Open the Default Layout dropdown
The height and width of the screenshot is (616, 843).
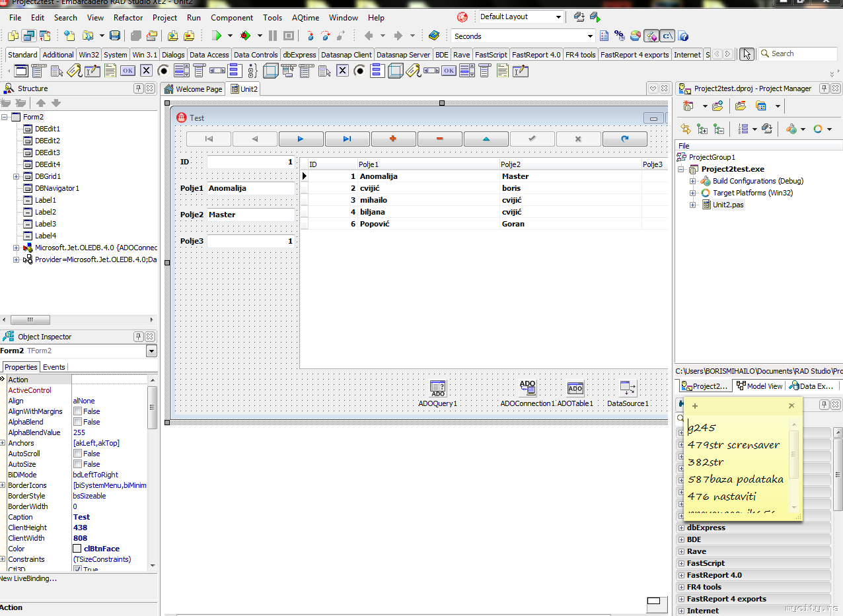(558, 17)
